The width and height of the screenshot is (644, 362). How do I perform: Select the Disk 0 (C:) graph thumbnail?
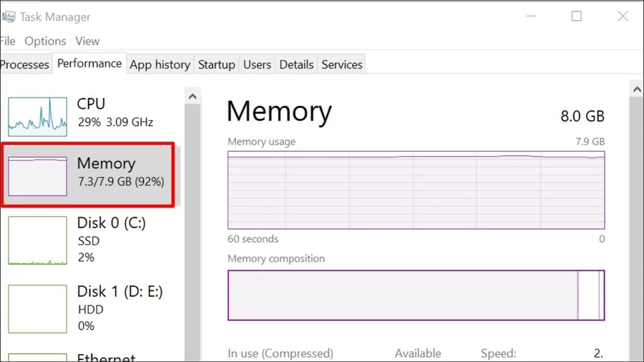tap(37, 240)
